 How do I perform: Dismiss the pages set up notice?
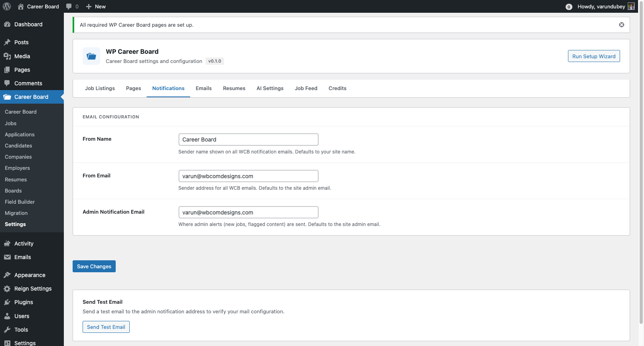point(622,25)
